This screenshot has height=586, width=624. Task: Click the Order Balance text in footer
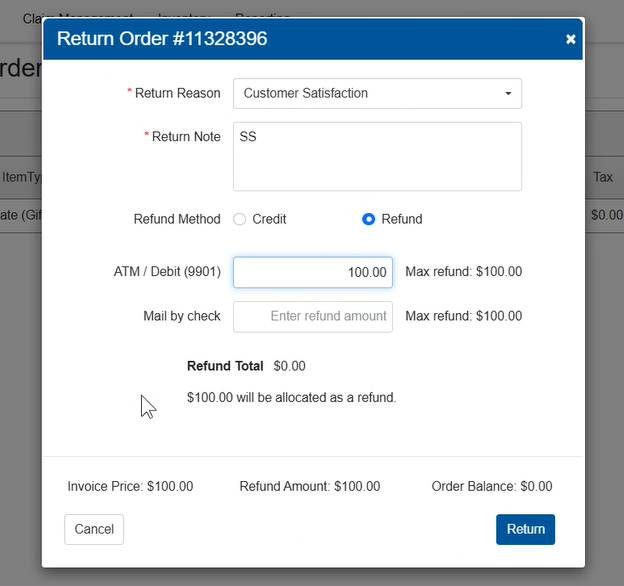tap(491, 487)
